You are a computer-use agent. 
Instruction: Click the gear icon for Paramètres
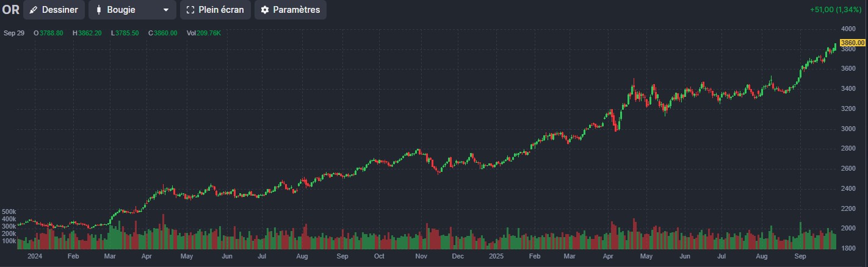click(264, 10)
